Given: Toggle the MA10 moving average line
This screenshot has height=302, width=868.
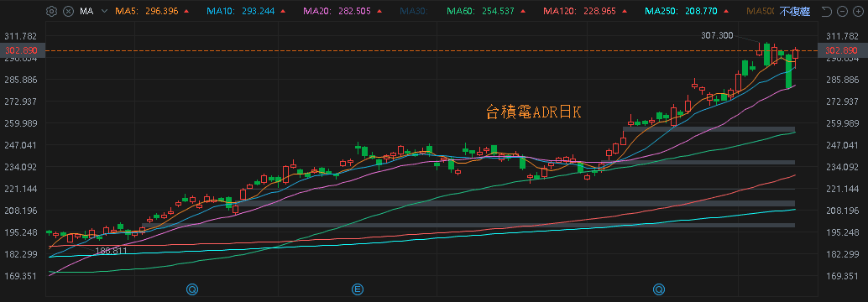Looking at the screenshot, I should pos(239,11).
